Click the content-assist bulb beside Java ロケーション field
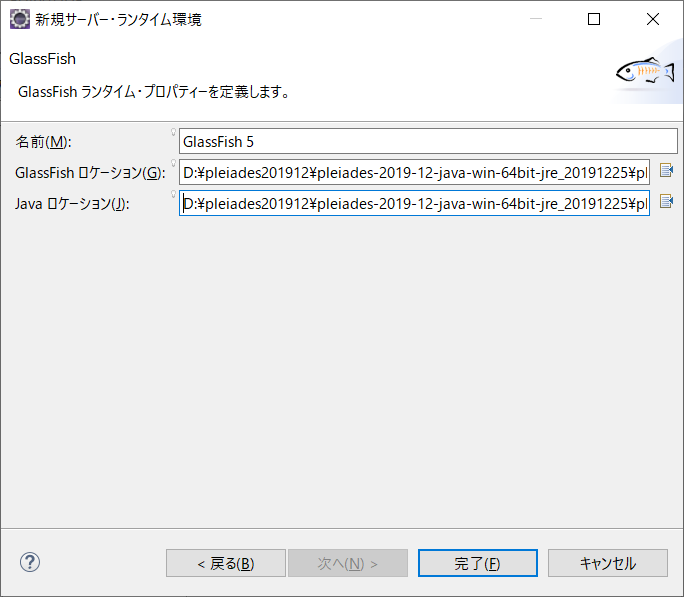Viewport: 684px width, 597px height. tap(173, 194)
